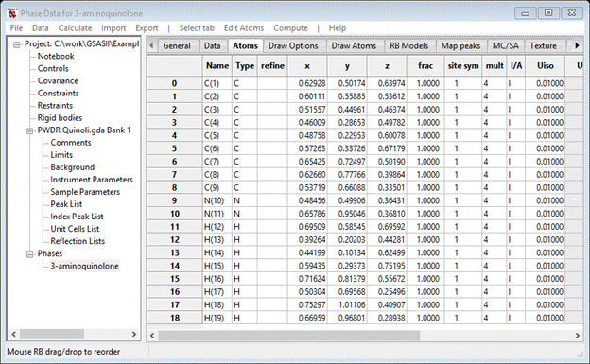This screenshot has height=364, width=590.
Task: Collapse the Project tree root node
Action: point(17,44)
